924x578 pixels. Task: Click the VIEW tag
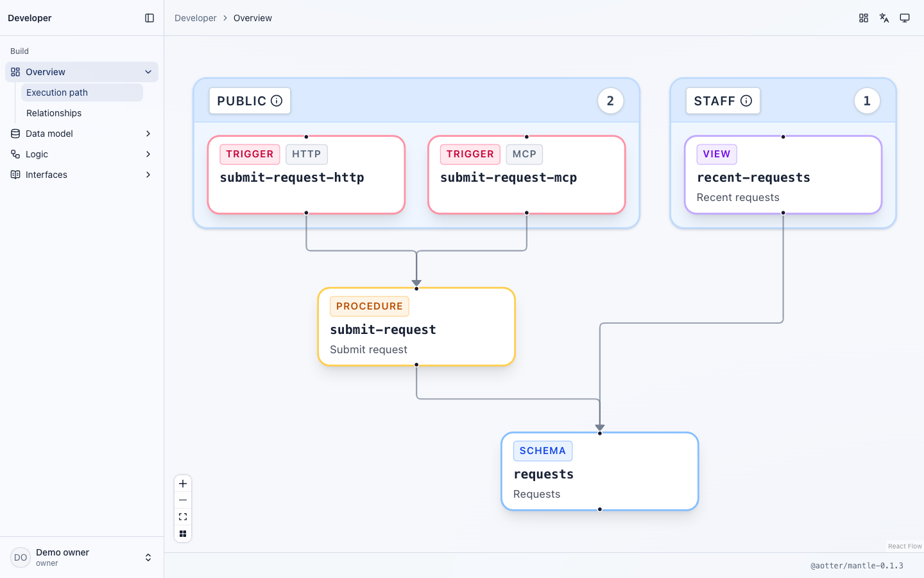click(x=717, y=154)
